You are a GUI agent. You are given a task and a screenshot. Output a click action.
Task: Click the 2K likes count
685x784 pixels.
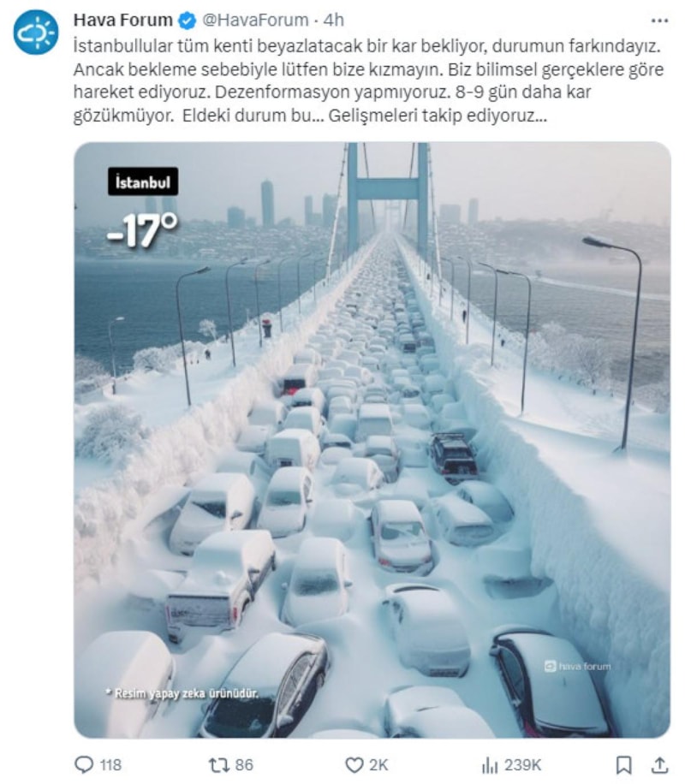pos(378,765)
